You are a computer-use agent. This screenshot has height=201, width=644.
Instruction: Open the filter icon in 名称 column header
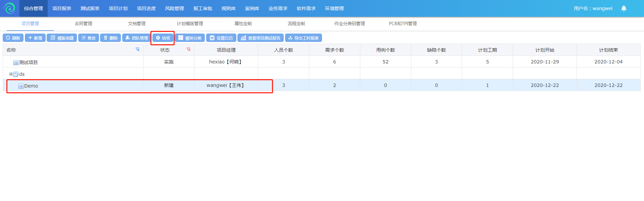click(137, 49)
